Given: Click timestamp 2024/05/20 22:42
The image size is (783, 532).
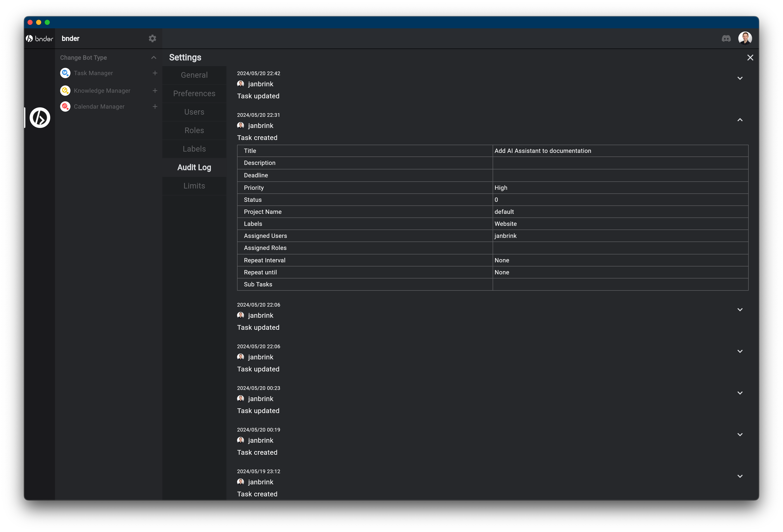Looking at the screenshot, I should click(x=258, y=73).
